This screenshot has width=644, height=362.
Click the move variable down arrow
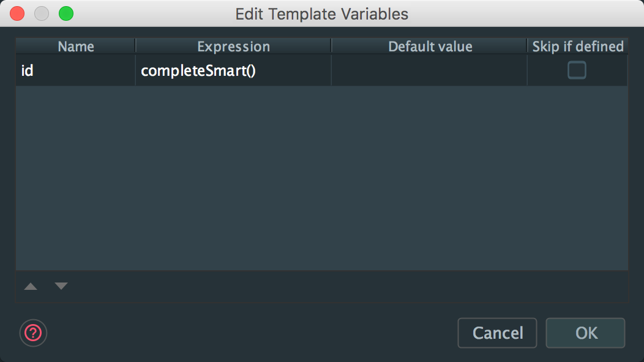click(x=61, y=286)
